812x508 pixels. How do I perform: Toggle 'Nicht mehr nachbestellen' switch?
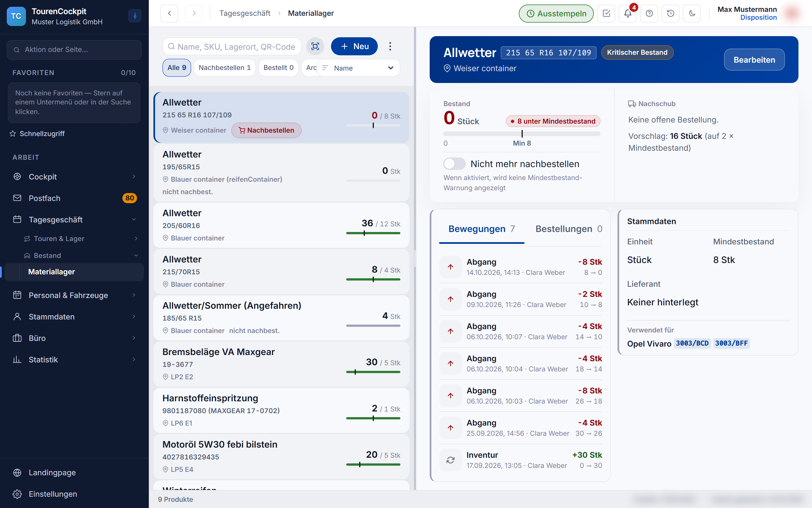454,164
